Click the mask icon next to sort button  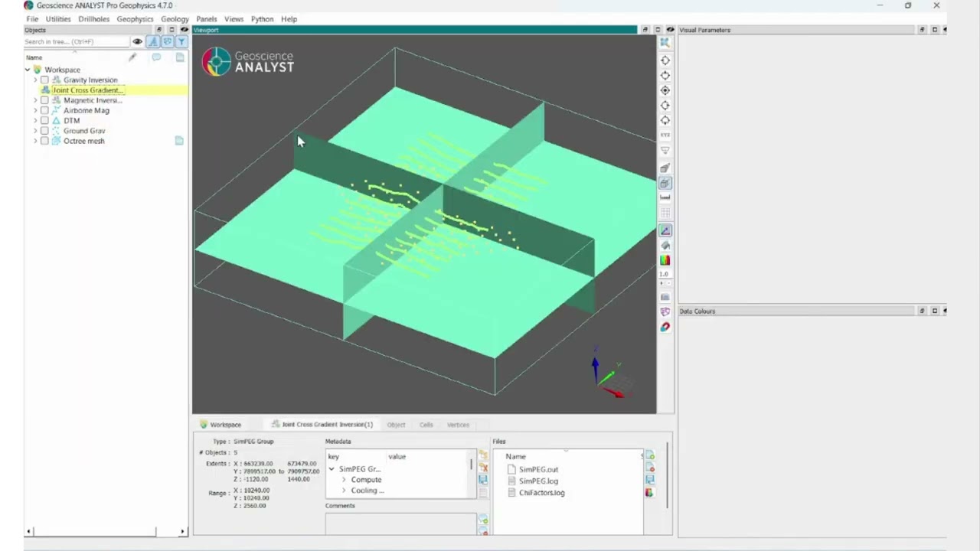tap(167, 41)
